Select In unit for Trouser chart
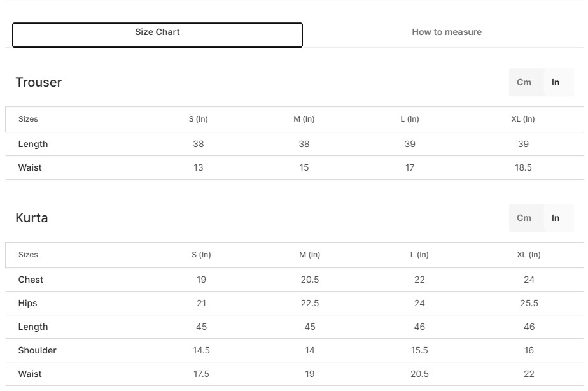Viewport: 588px width, 391px height. (556, 82)
